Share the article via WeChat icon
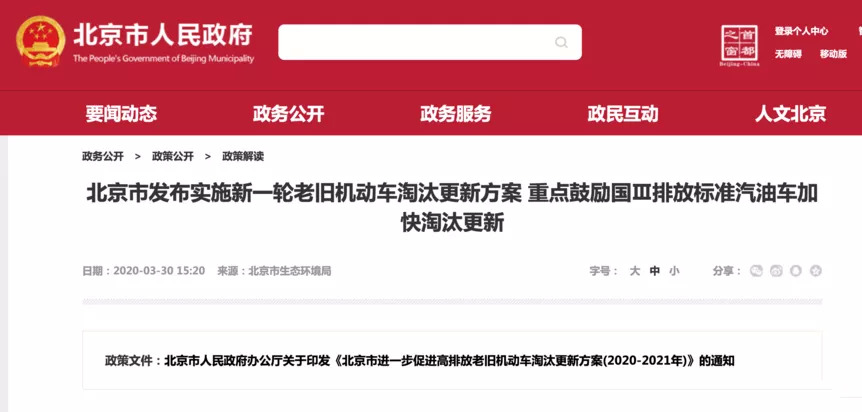Screen dimensions: 862x412 tap(756, 271)
